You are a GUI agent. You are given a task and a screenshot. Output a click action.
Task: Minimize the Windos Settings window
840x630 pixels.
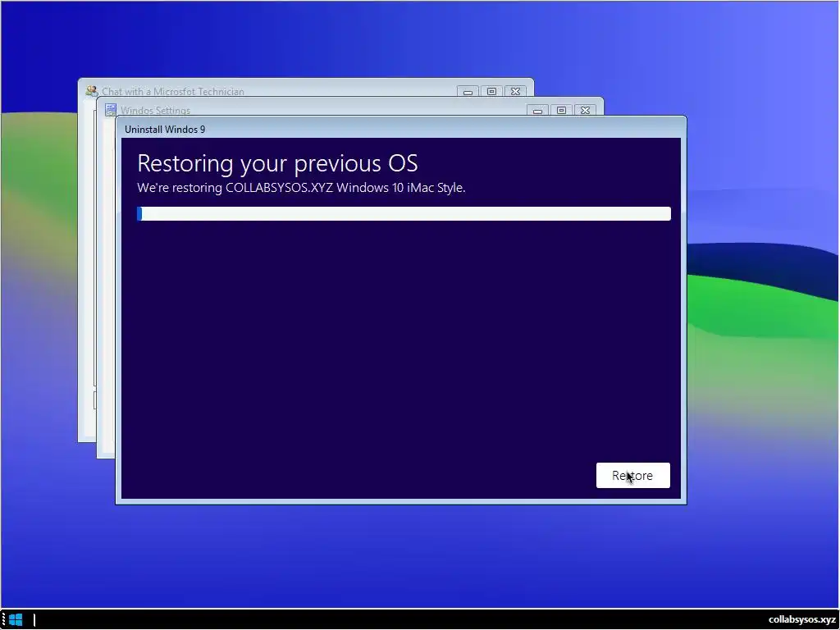(x=537, y=111)
